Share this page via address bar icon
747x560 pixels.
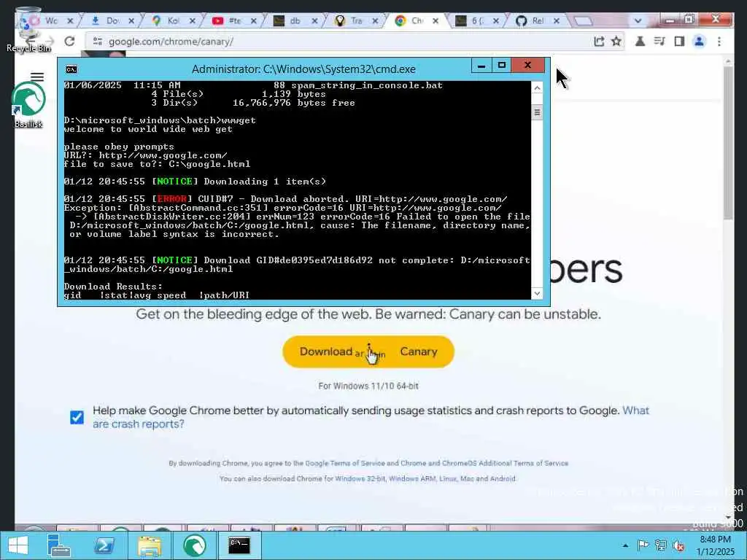(x=599, y=42)
